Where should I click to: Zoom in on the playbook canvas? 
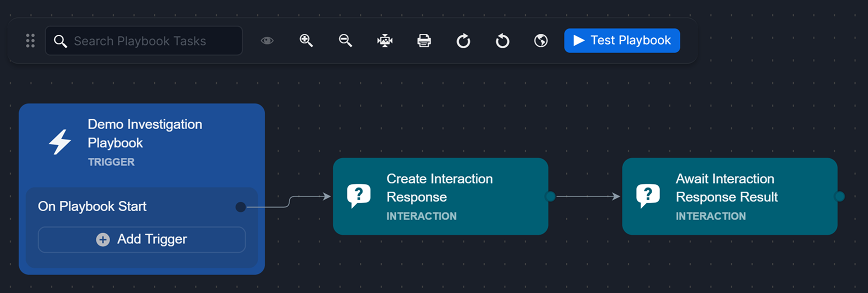(306, 41)
